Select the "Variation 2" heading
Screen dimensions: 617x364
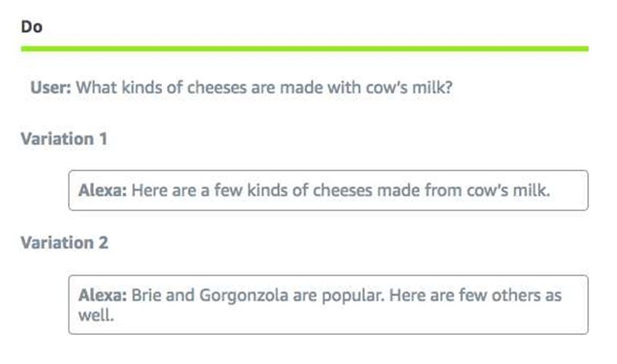[64, 242]
